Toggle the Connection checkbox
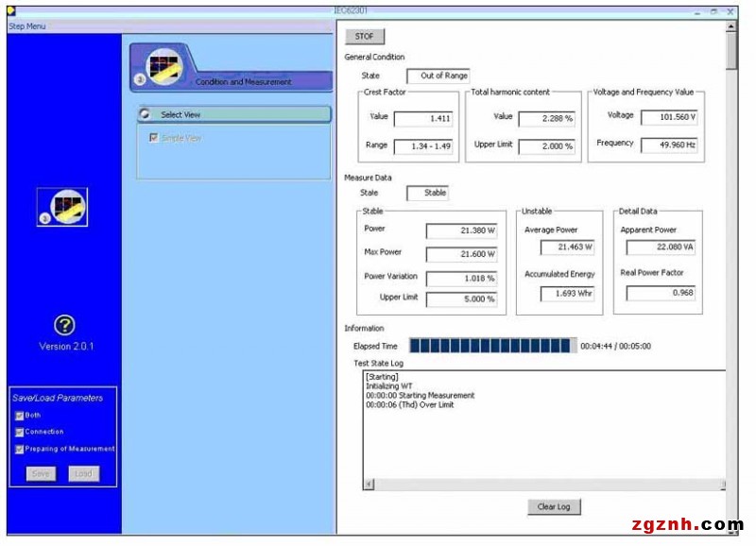 [x=19, y=433]
